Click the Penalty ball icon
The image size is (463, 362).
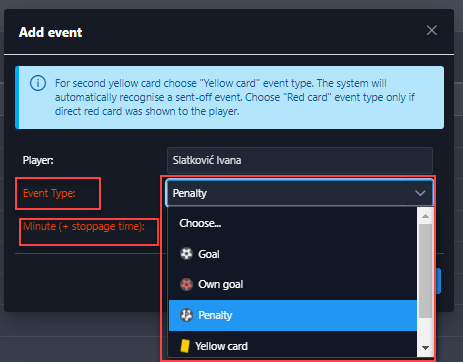coord(186,315)
